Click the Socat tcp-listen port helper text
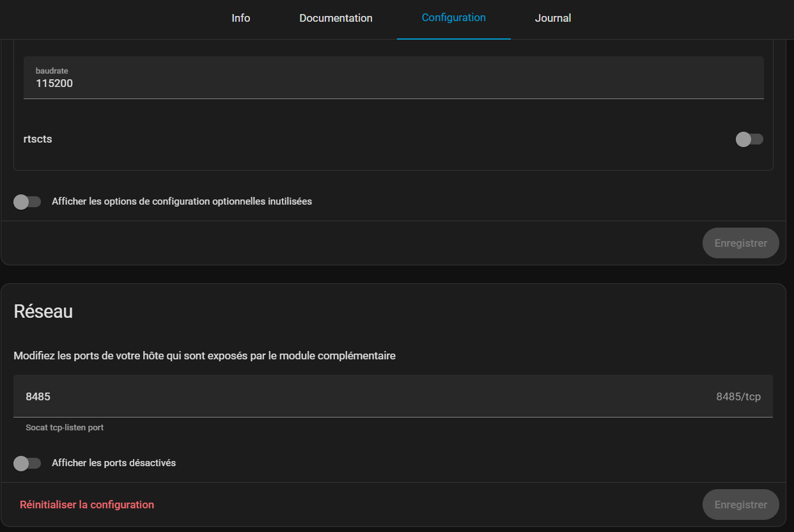794x532 pixels. (x=65, y=427)
